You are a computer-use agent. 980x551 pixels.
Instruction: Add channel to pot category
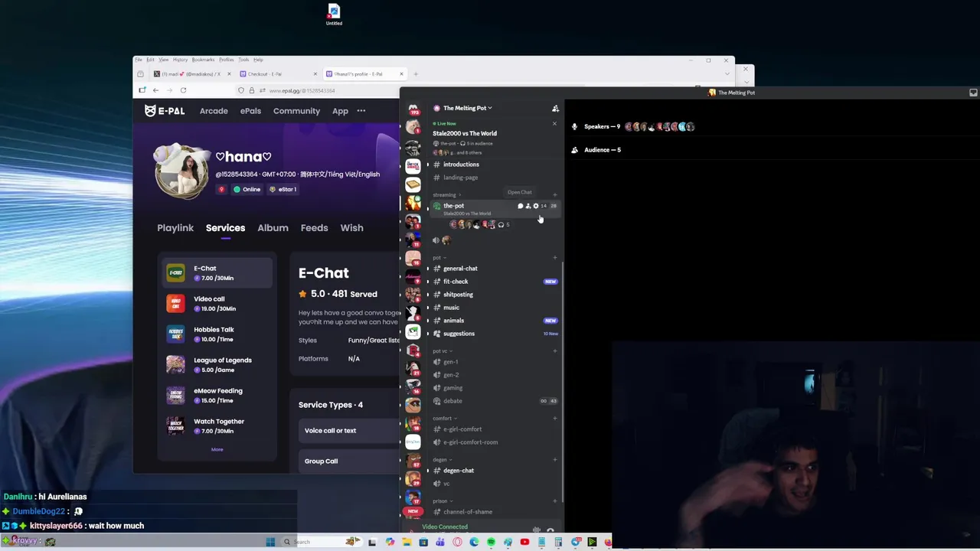[555, 257]
